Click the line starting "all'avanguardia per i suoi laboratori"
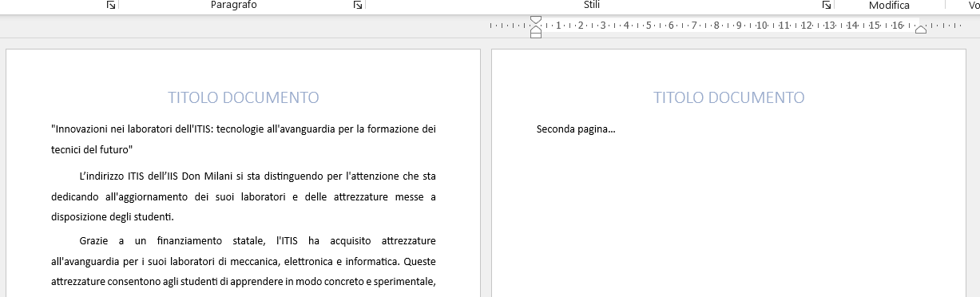The height and width of the screenshot is (297, 980). tap(244, 261)
